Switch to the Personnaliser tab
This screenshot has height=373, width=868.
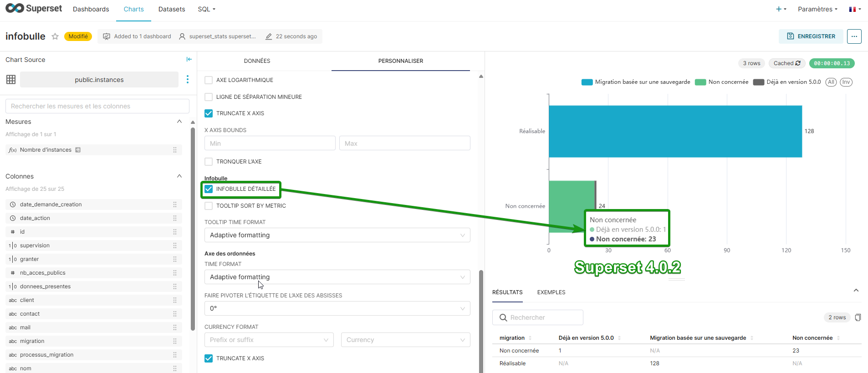pos(401,61)
